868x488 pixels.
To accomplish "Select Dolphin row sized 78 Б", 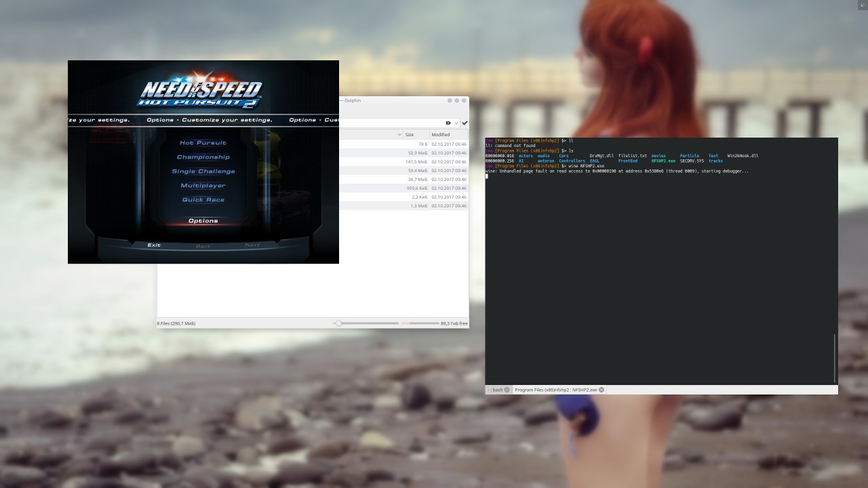I will [x=403, y=144].
